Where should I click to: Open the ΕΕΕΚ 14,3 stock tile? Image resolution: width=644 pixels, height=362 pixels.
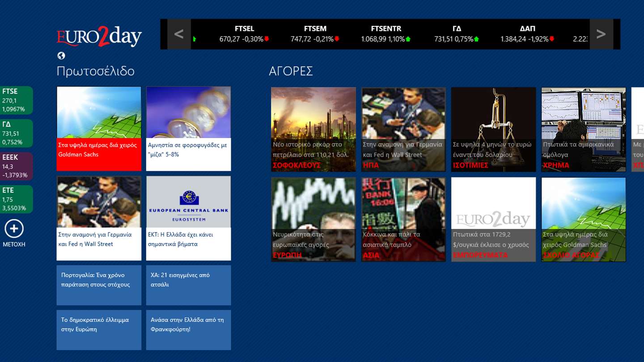tap(17, 166)
